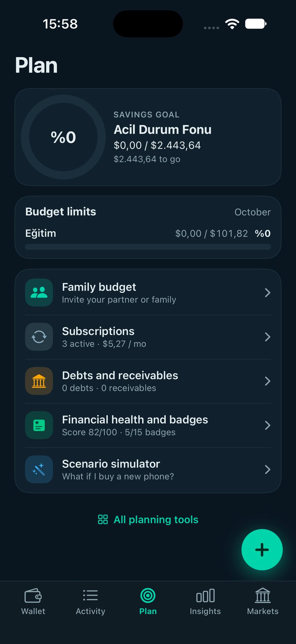This screenshot has width=296, height=644.
Task: Tap the green plus add button
Action: click(262, 549)
